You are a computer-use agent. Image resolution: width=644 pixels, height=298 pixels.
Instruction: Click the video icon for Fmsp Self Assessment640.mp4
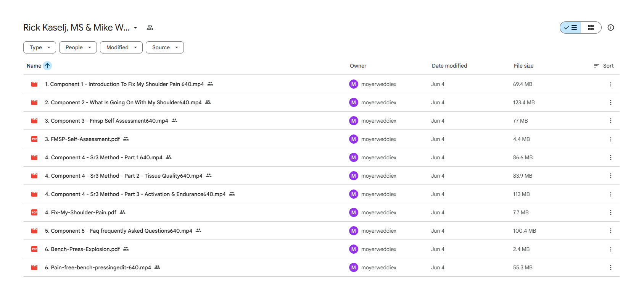[34, 121]
